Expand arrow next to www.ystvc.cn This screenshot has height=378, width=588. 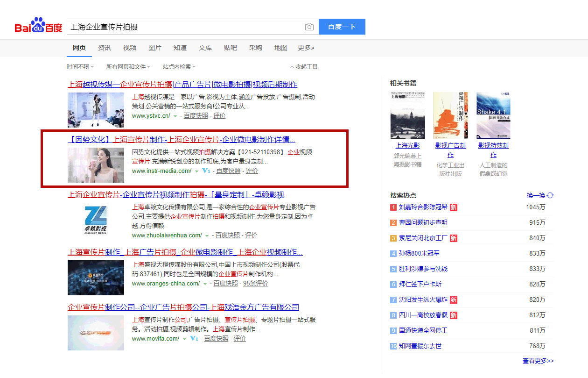(x=175, y=116)
